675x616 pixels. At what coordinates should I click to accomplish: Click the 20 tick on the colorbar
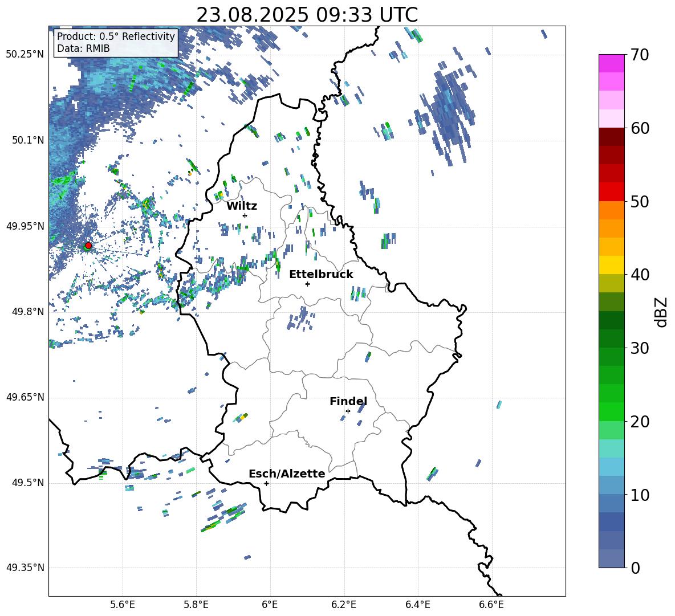tap(640, 421)
